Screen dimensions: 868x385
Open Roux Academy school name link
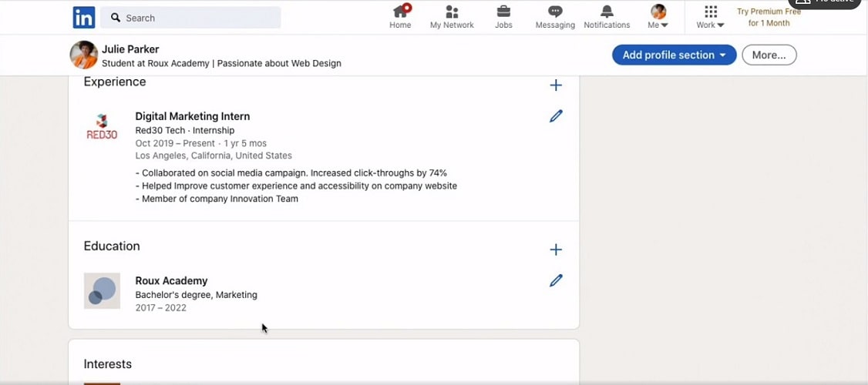[172, 280]
